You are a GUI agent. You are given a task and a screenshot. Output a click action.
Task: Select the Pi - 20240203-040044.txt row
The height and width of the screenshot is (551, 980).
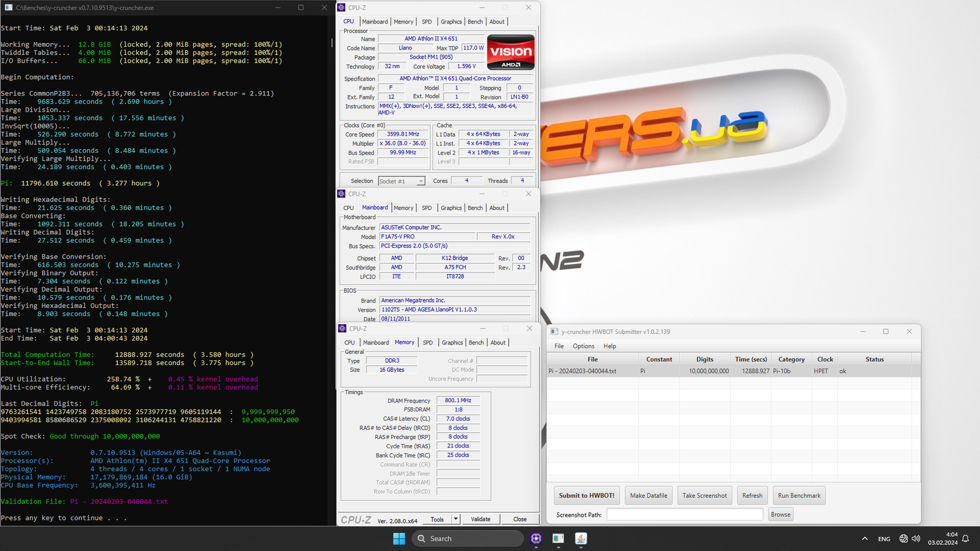pyautogui.click(x=733, y=371)
